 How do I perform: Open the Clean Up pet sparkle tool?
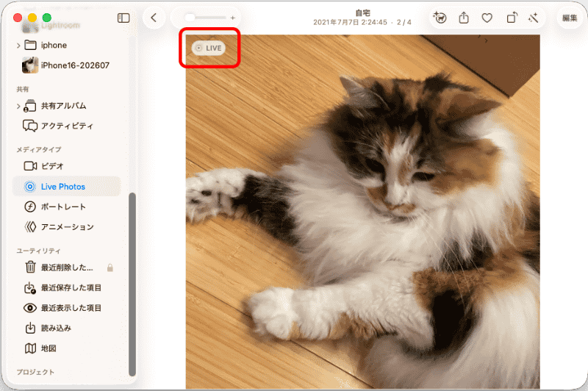[440, 18]
